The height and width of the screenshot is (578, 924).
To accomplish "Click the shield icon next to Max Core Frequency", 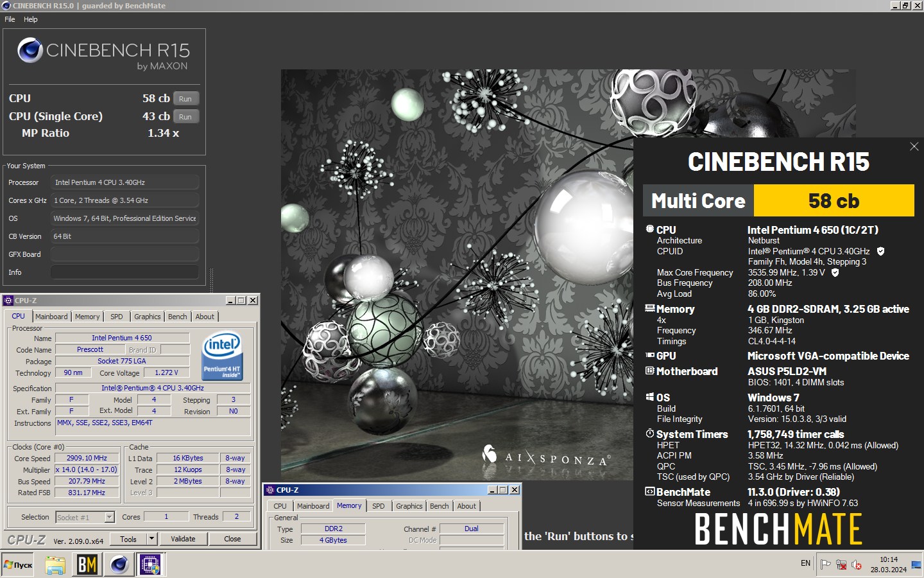I will [835, 272].
